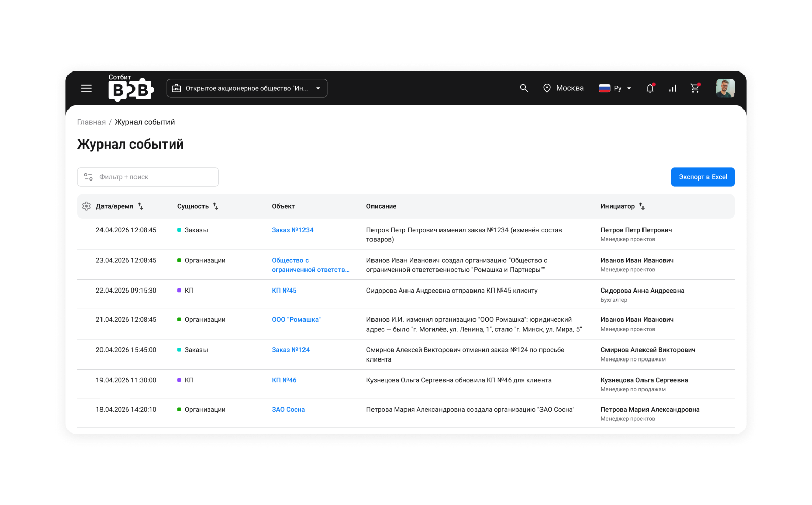Open the bar chart statistics icon
This screenshot has width=812, height=505.
click(x=672, y=88)
